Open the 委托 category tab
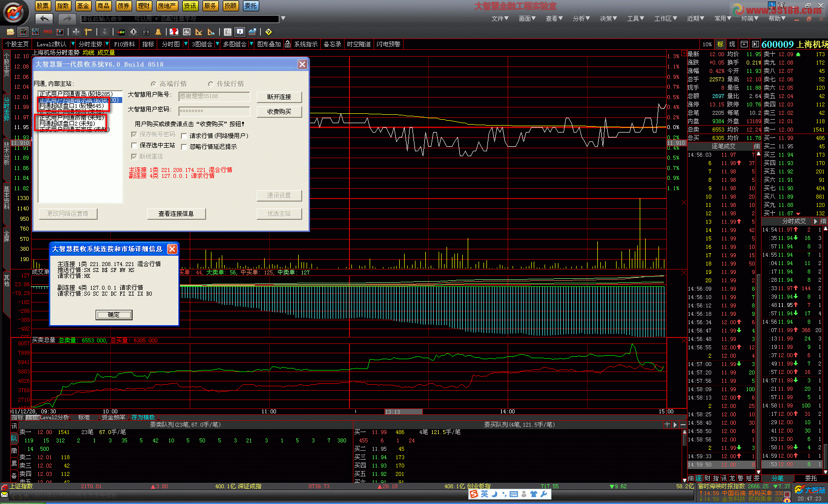Image resolution: width=828 pixels, height=504 pixels. coord(250,6)
